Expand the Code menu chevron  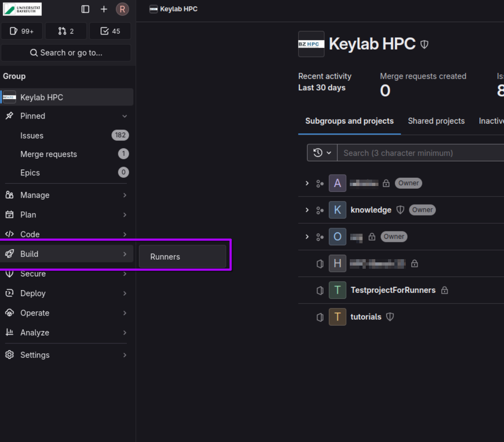[x=125, y=234]
